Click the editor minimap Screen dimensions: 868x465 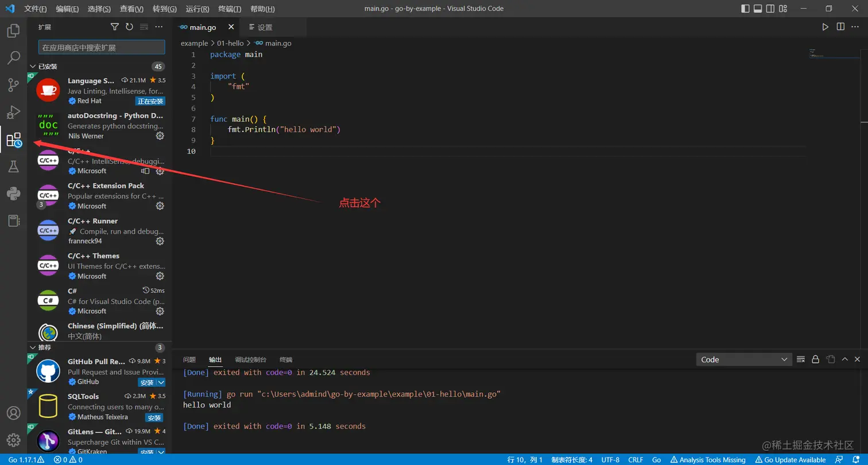pos(834,54)
